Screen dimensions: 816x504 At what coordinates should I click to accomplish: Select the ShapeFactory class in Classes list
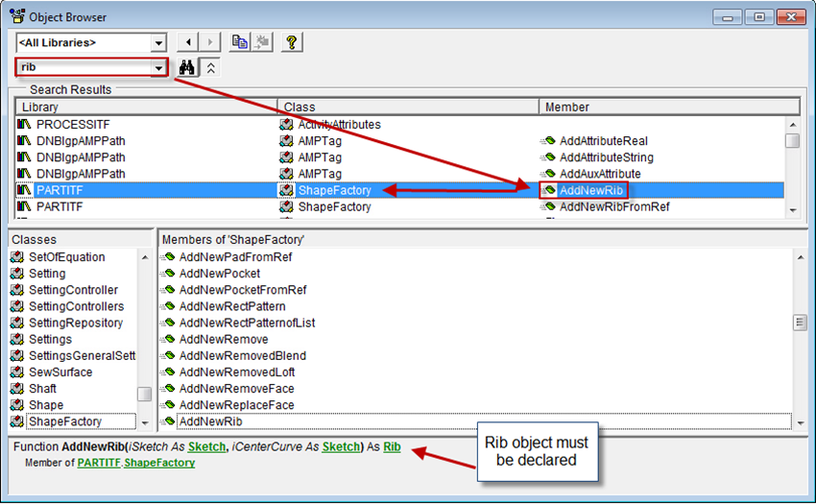[65, 421]
